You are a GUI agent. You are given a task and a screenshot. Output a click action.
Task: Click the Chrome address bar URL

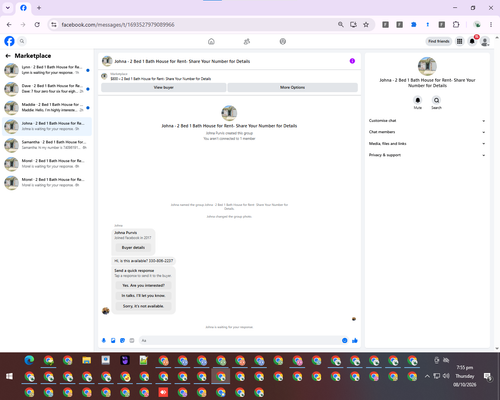118,25
